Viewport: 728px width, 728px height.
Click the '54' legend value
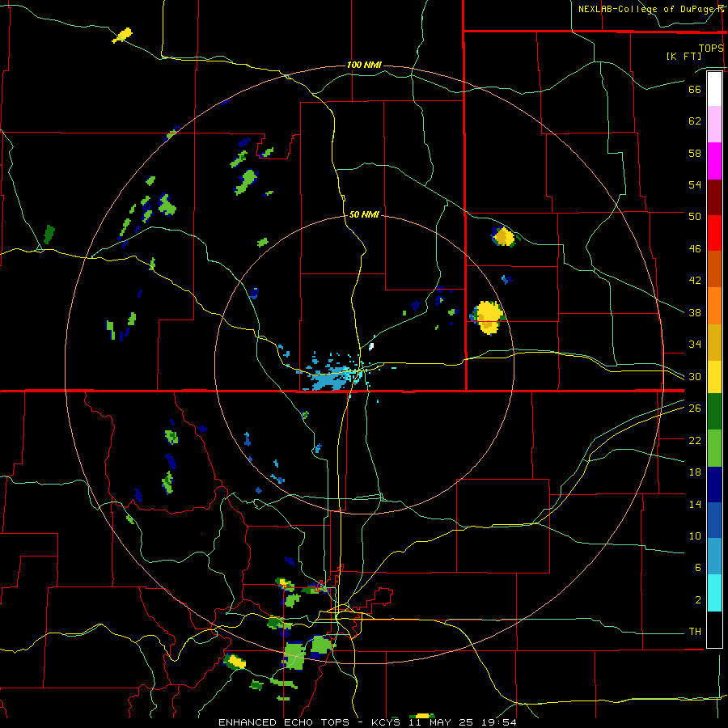pos(695,184)
